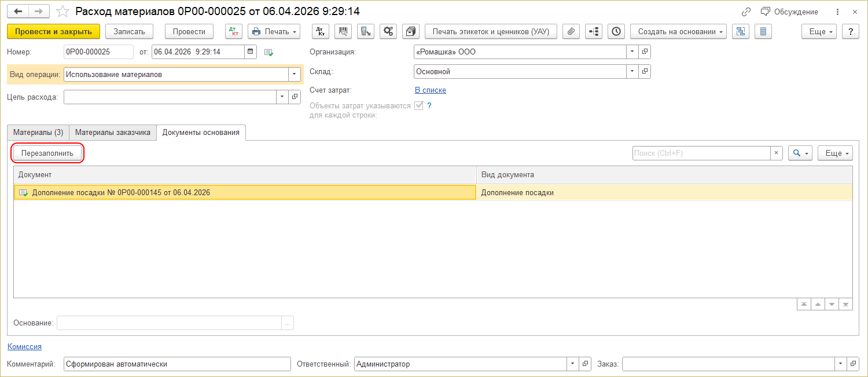This screenshot has height=377, width=868.
Task: Open Создать на основании dropdown
Action: [679, 31]
